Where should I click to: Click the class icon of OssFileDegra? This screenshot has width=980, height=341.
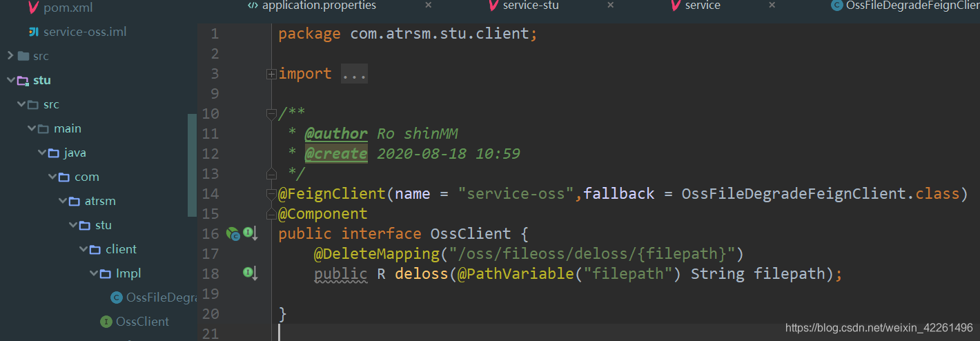[117, 298]
